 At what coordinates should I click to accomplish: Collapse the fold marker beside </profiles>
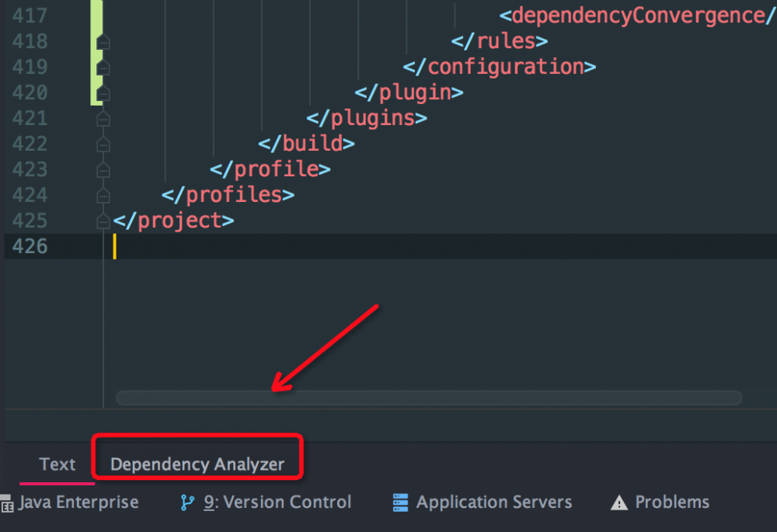[103, 196]
